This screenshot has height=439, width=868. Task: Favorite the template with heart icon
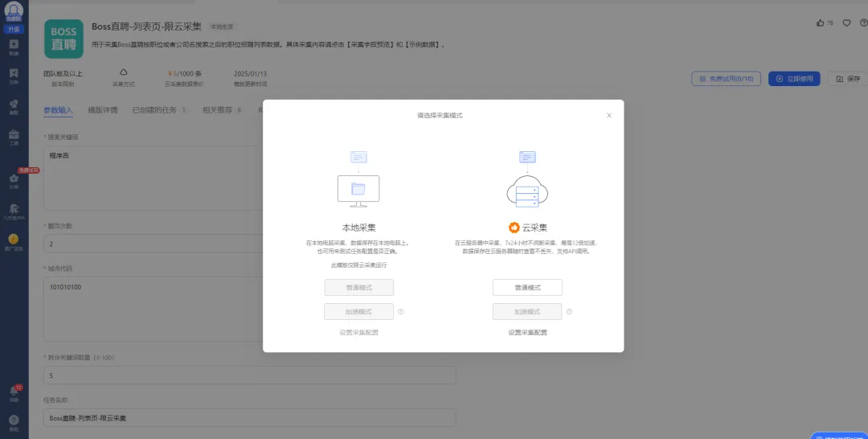coord(846,23)
